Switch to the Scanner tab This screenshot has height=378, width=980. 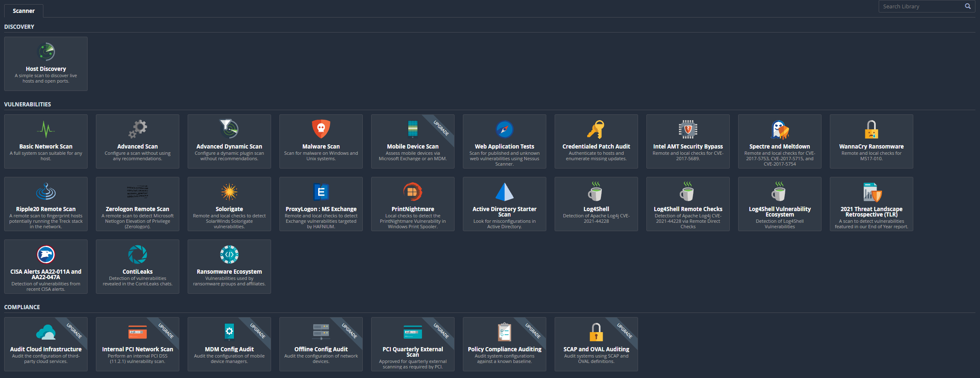click(24, 11)
